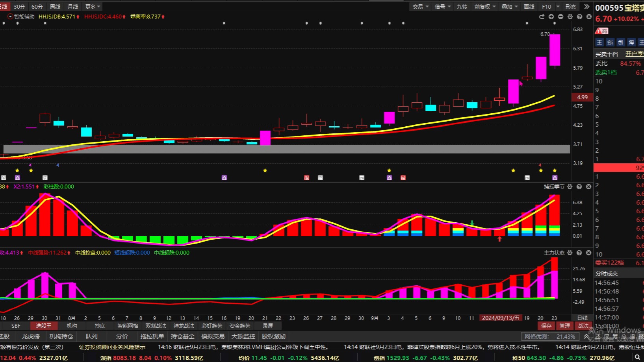Click the 2024/09/13 date marker on timeline
644x362 pixels.
click(x=501, y=318)
